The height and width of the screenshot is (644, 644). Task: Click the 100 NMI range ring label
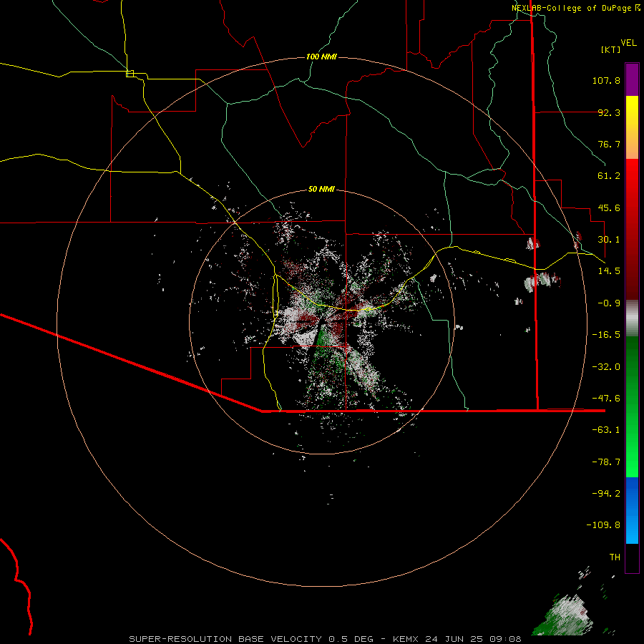pyautogui.click(x=321, y=57)
